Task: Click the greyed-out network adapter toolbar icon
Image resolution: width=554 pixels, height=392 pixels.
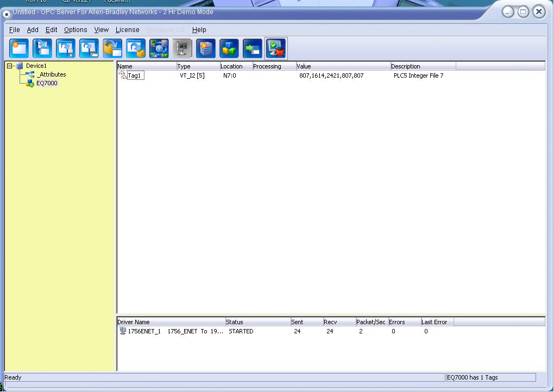Action: coord(182,48)
